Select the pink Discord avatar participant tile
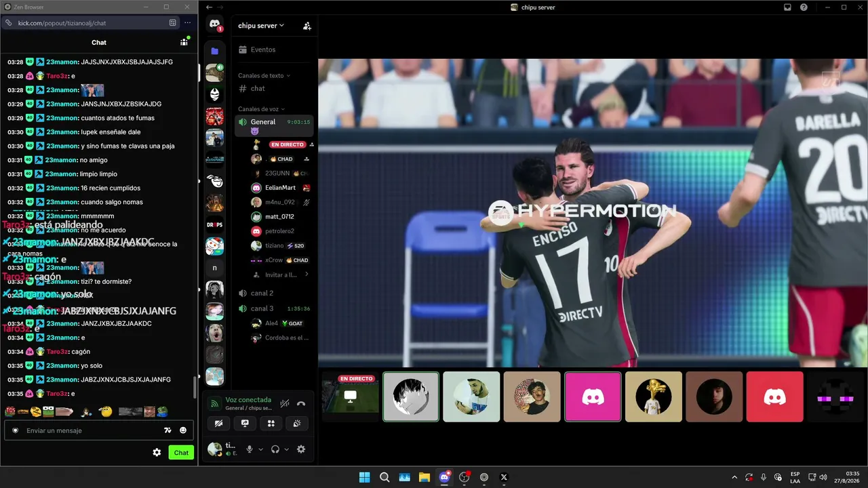Viewport: 868px width, 488px height. 593,396
